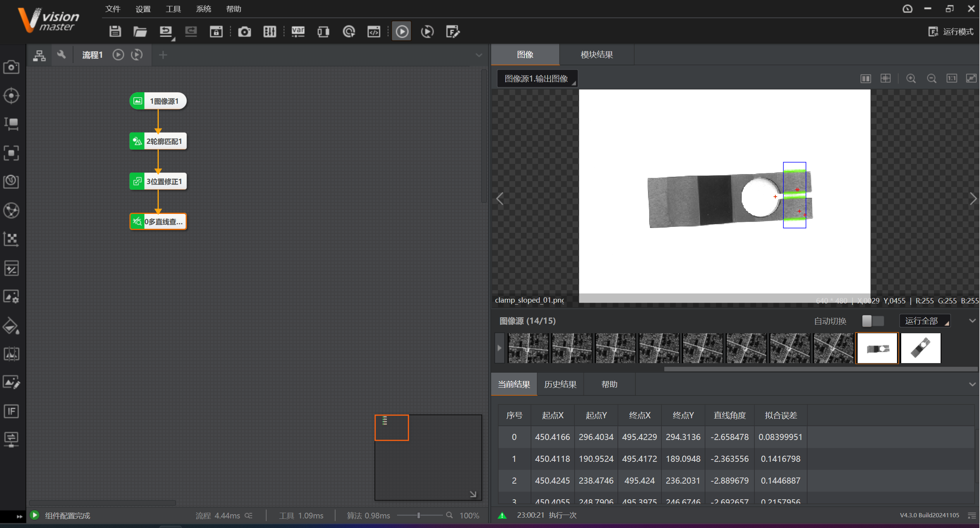Collapse the results panel chevron
Image resolution: width=980 pixels, height=528 pixels.
click(972, 384)
